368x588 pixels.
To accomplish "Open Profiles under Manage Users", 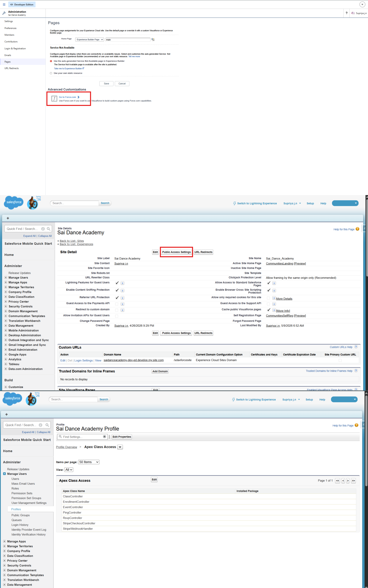I will (16, 509).
